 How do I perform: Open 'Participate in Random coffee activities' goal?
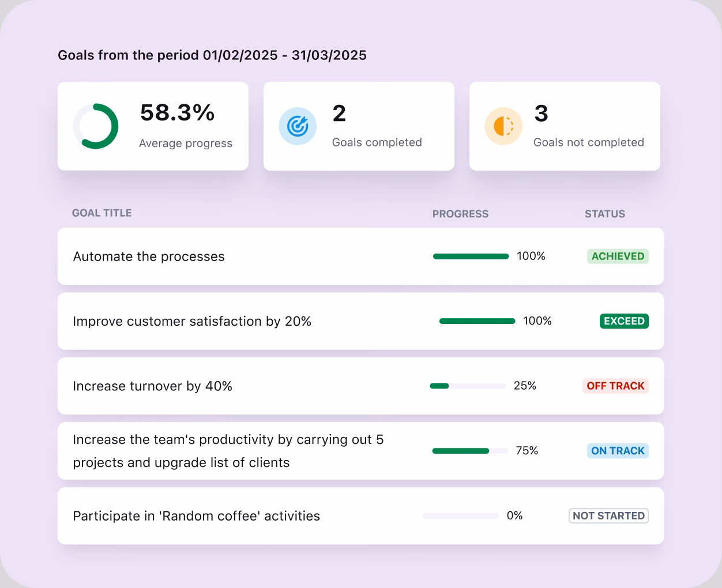[196, 516]
